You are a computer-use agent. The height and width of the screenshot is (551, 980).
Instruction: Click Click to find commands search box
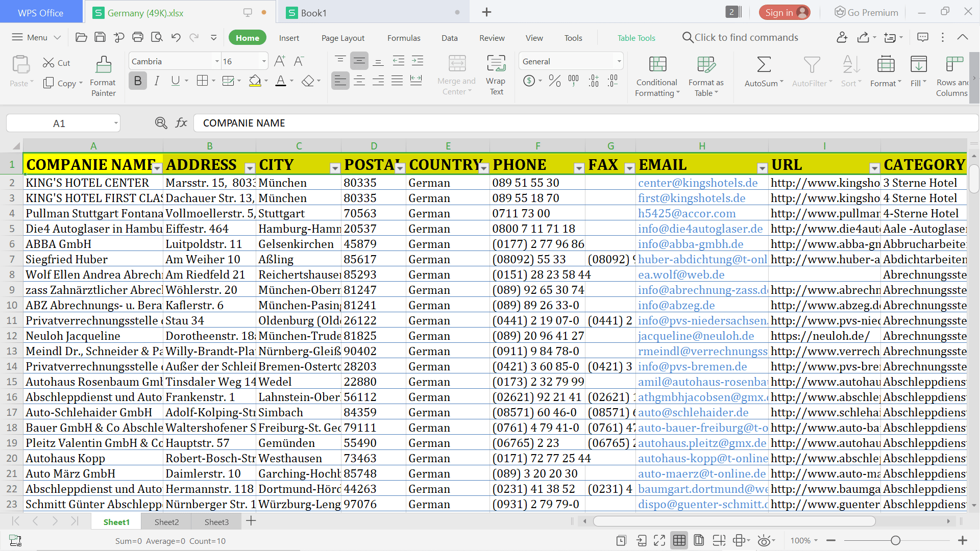point(740,37)
